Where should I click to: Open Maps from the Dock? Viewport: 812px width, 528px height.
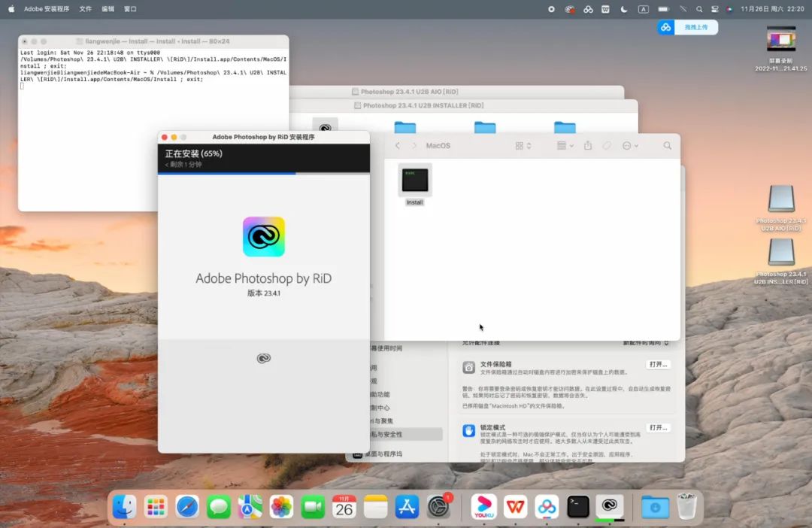pos(250,506)
